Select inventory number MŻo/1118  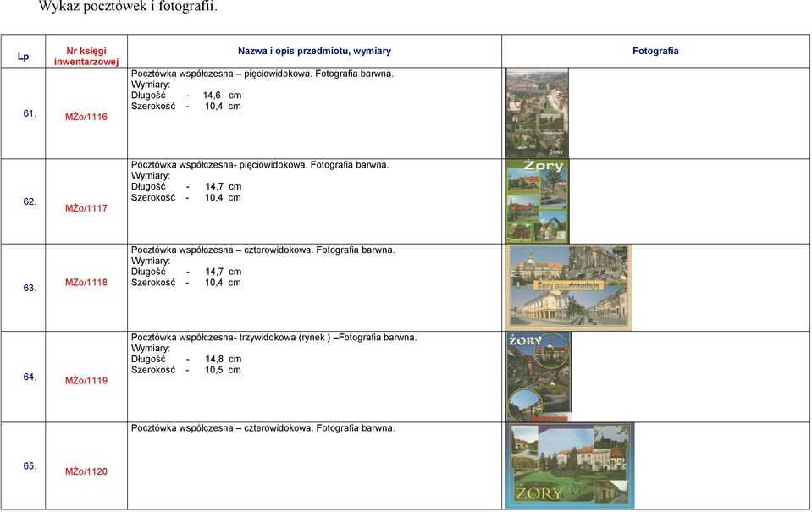pyautogui.click(x=86, y=282)
